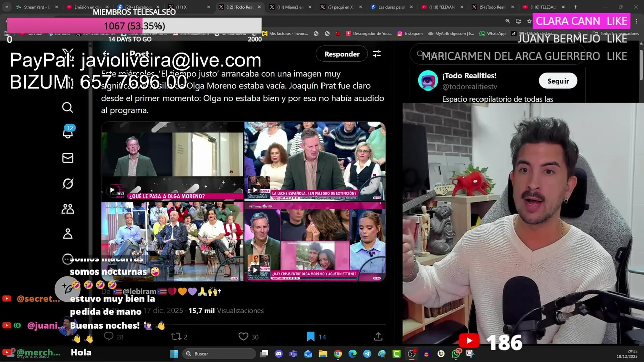The width and height of the screenshot is (644, 362).
Task: Open a new Chrome tab
Action: [575, 7]
